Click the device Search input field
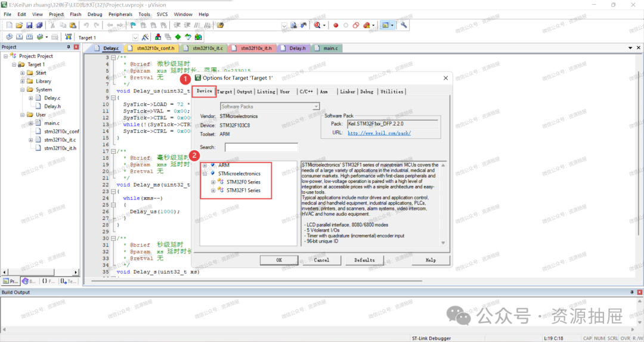This screenshot has width=644, height=342. point(261,147)
